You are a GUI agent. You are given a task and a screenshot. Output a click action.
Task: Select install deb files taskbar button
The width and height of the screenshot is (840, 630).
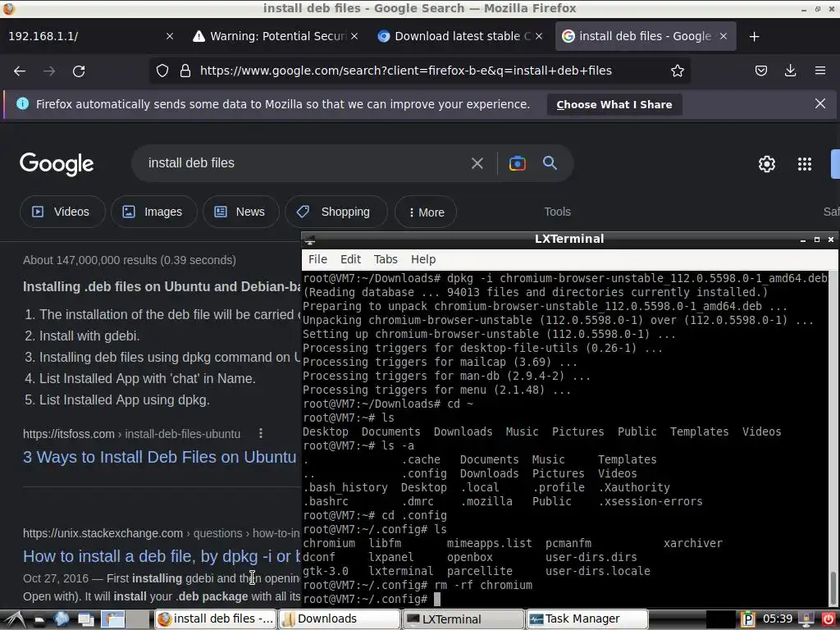pyautogui.click(x=216, y=619)
